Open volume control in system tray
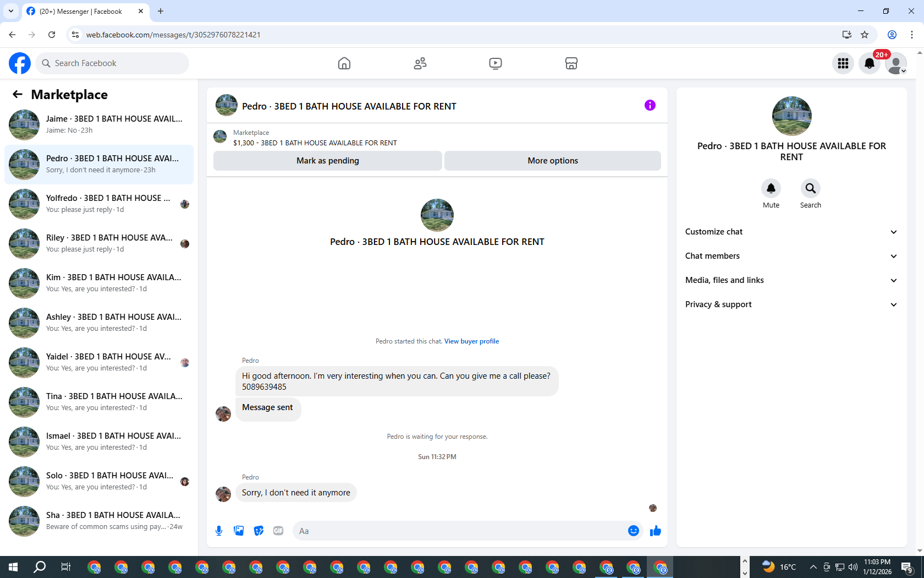Image resolution: width=924 pixels, height=578 pixels. coord(853,567)
